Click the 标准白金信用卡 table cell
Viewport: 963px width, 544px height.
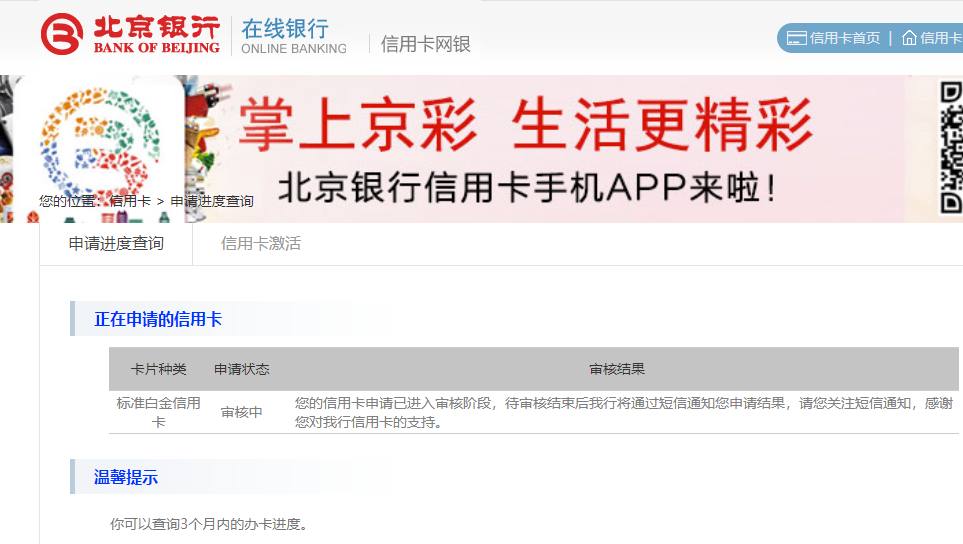pyautogui.click(x=158, y=413)
